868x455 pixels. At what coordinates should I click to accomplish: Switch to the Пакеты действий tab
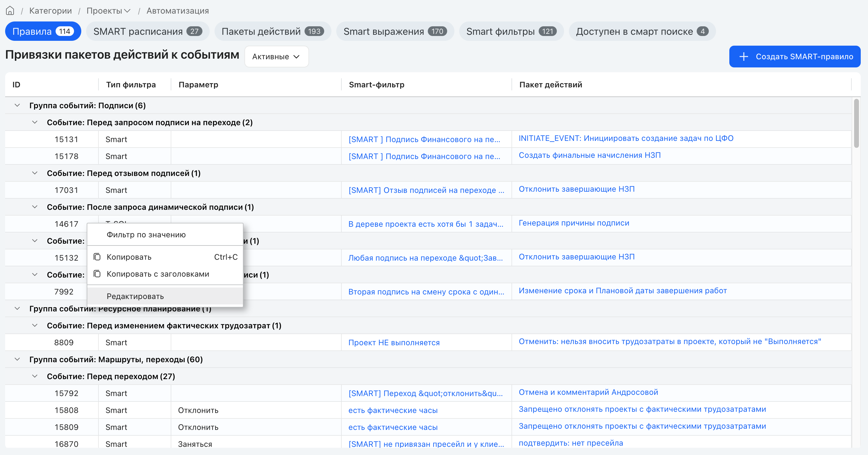coord(273,31)
